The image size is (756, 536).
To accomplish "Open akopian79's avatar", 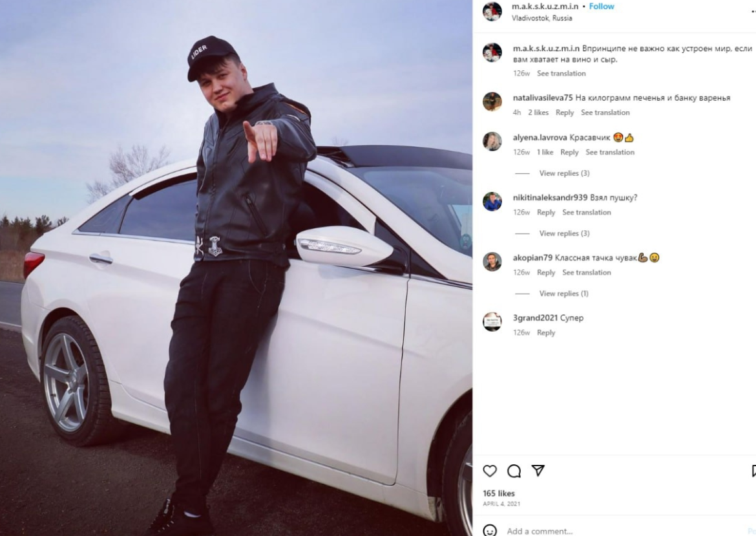I will coord(492,261).
